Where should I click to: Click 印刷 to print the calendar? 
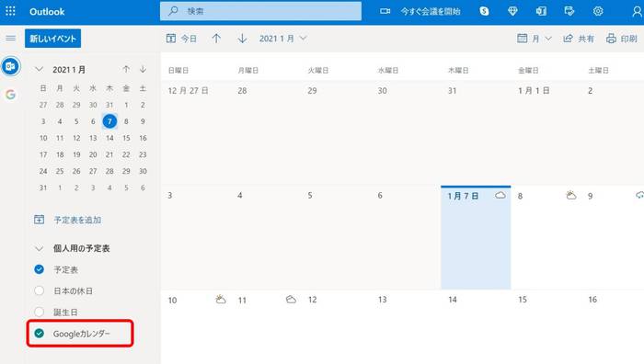(x=621, y=39)
